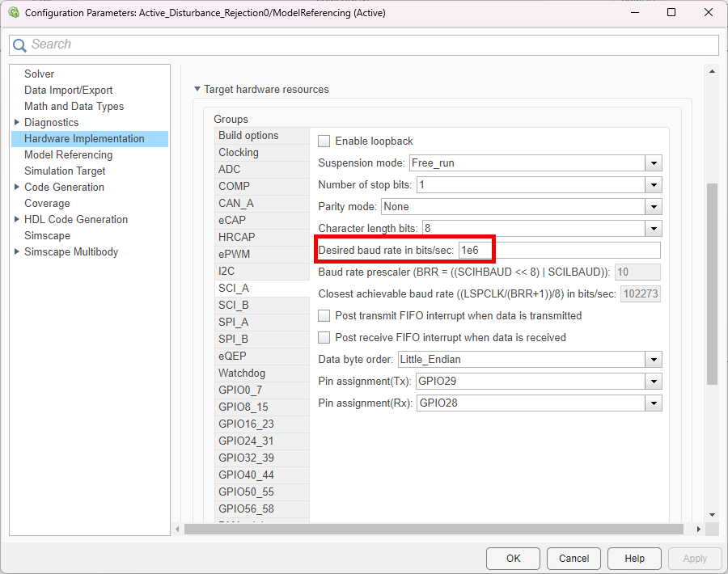Open the eCAP group
This screenshot has width=728, height=574.
click(x=262, y=221)
